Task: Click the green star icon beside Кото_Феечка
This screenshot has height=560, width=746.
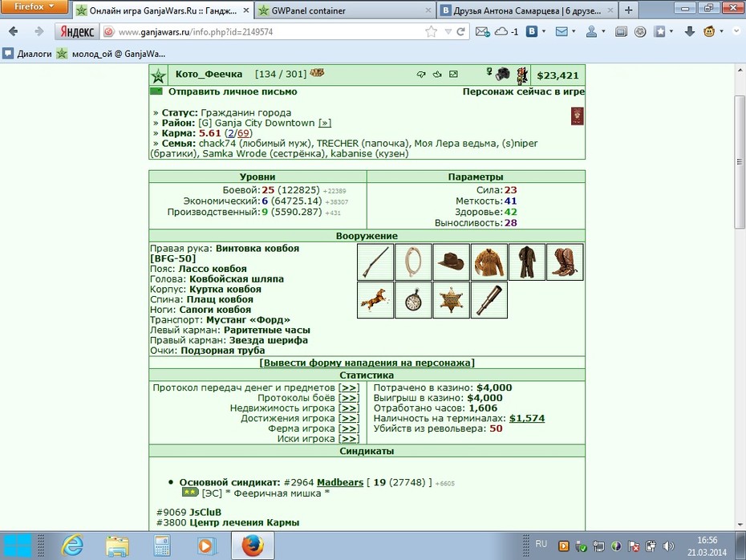Action: coord(159,75)
